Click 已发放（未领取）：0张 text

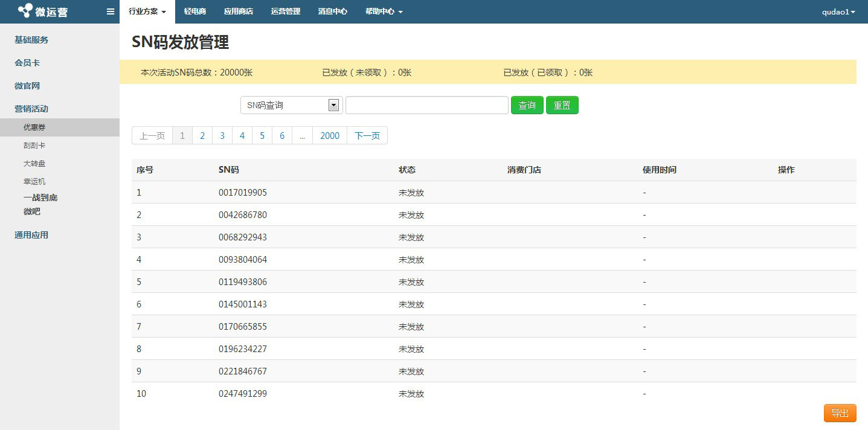(367, 72)
